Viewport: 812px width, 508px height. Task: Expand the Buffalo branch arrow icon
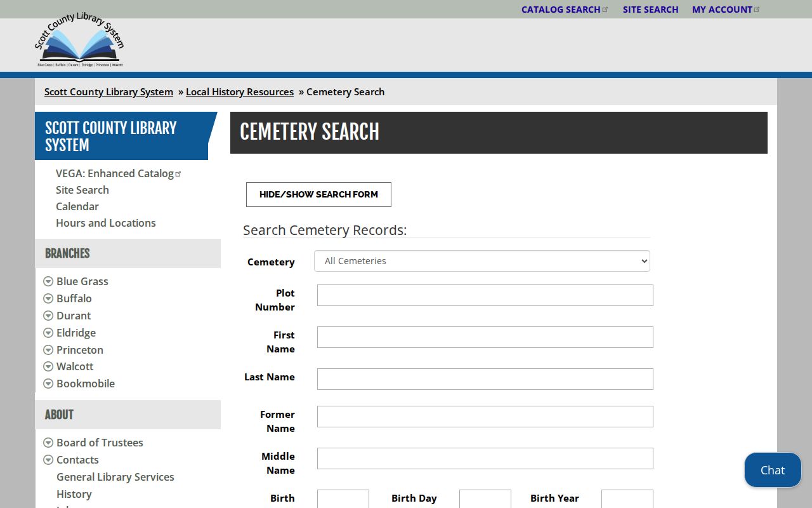[48, 298]
